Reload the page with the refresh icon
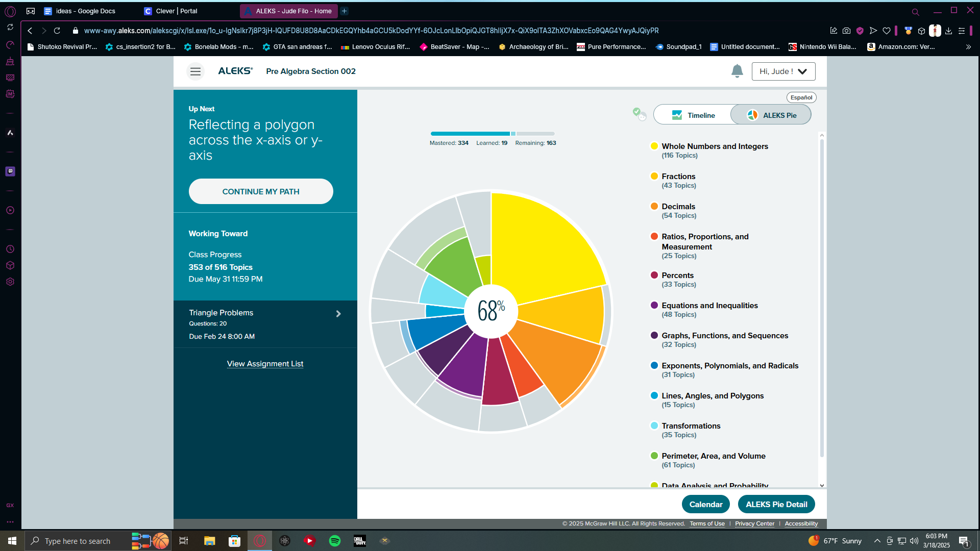This screenshot has width=980, height=551. point(57,31)
